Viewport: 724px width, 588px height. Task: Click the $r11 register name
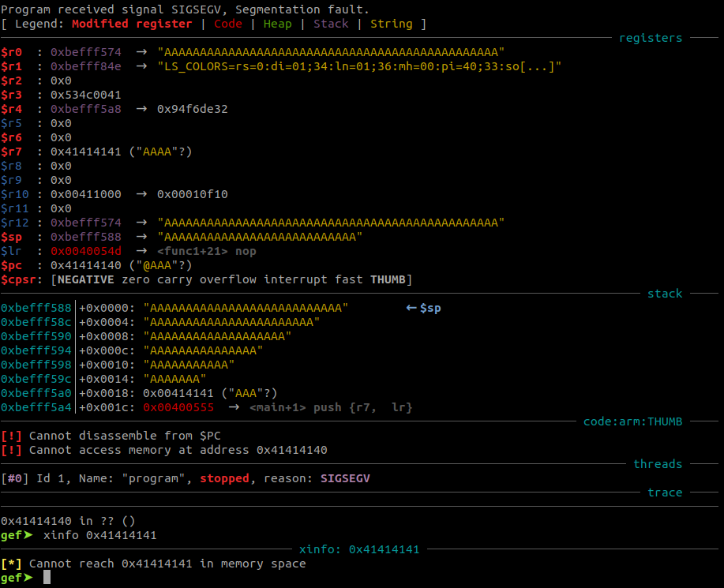[x=14, y=208]
